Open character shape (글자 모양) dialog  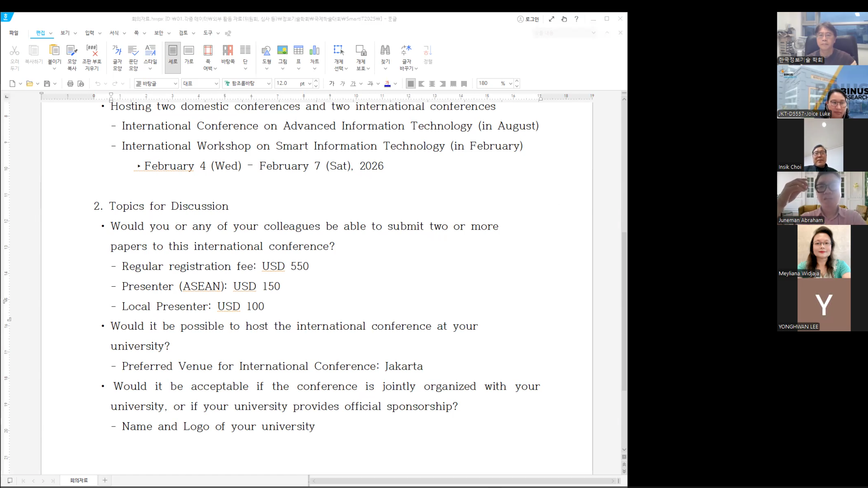(x=117, y=51)
